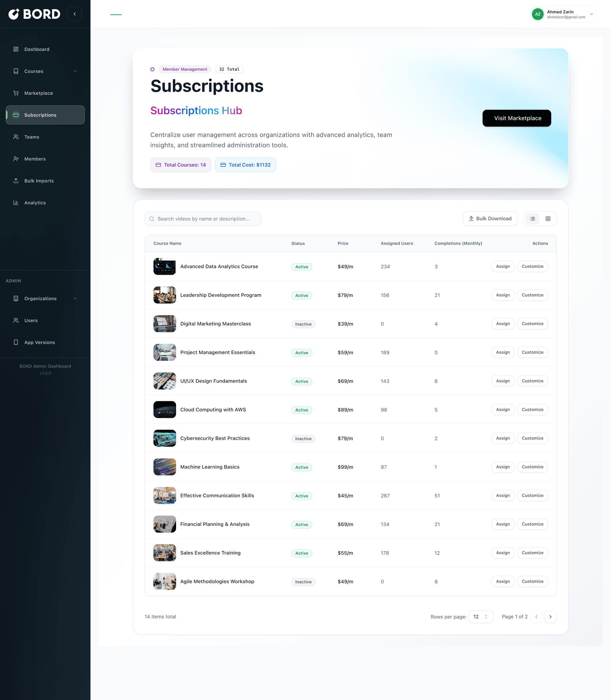Image resolution: width=611 pixels, height=700 pixels.
Task: Open Members from the sidebar
Action: (x=45, y=159)
